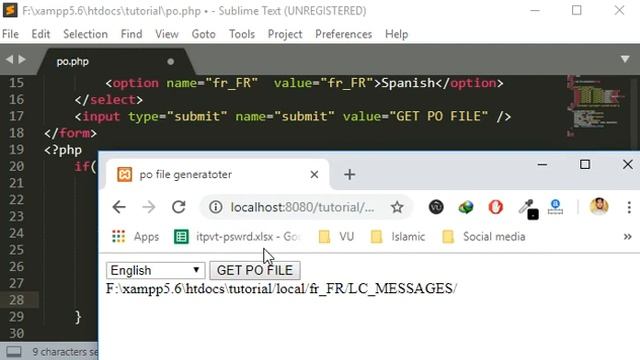Screen dimensions: 640x360
Task: Bookmark this page with the star icon
Action: [397, 207]
